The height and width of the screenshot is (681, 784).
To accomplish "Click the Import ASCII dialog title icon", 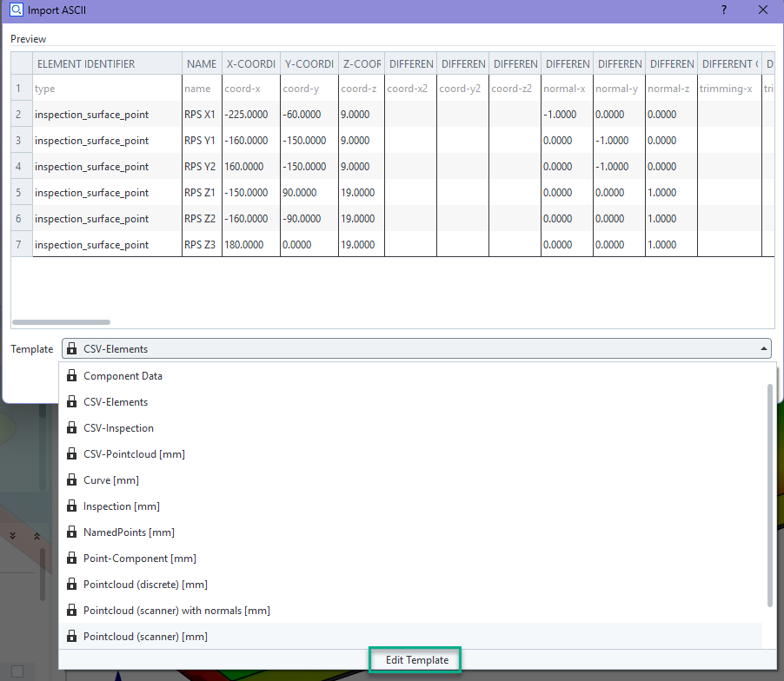I will click(x=15, y=10).
